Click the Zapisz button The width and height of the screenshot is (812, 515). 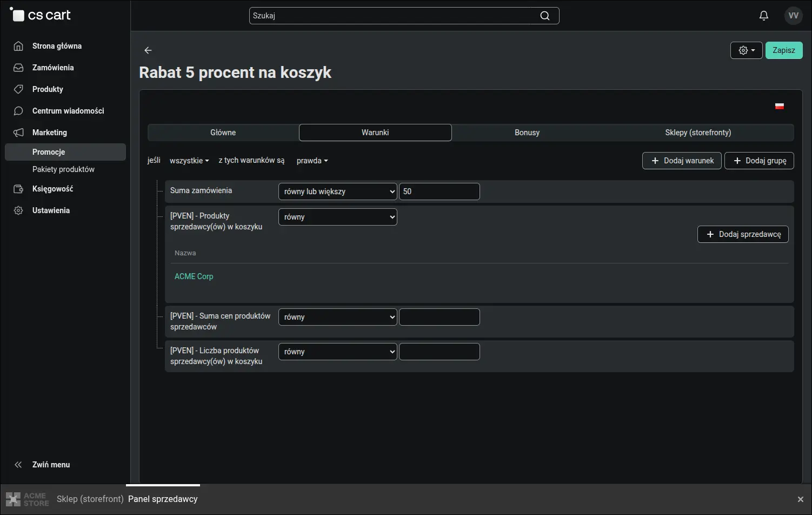(x=784, y=50)
